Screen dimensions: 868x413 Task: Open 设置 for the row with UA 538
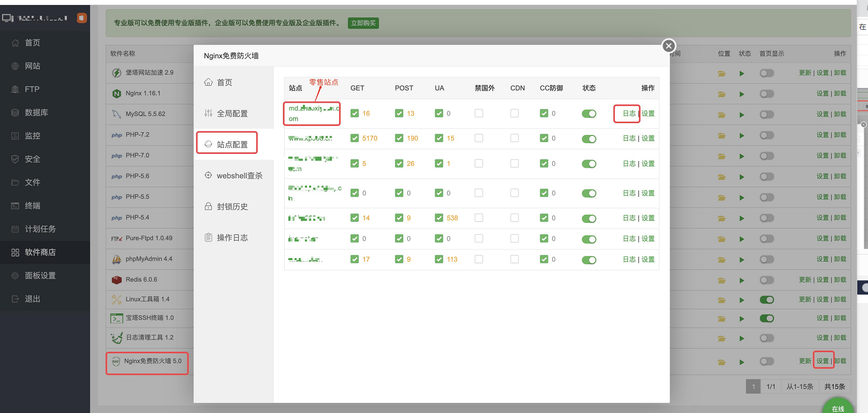[648, 218]
